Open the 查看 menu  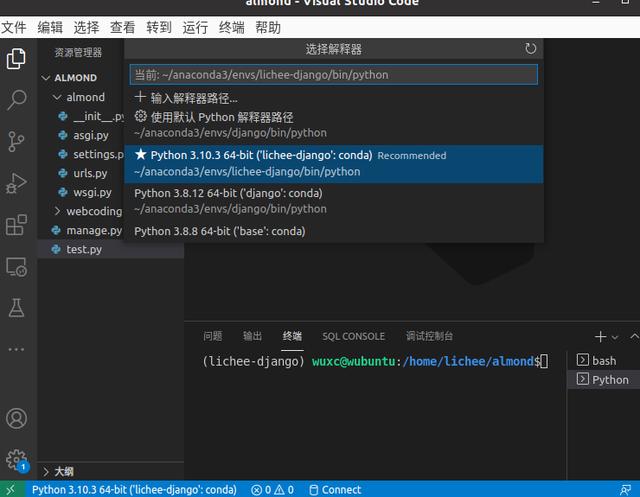tap(122, 28)
